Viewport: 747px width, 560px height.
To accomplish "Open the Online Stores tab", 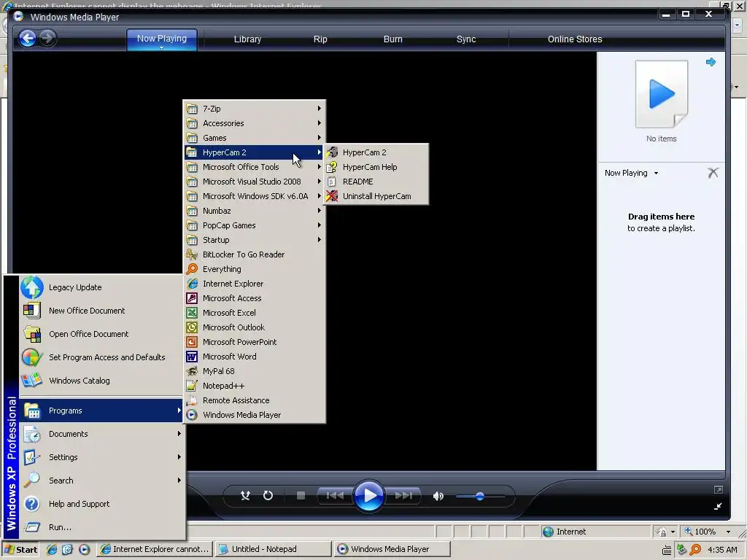I will [x=575, y=39].
